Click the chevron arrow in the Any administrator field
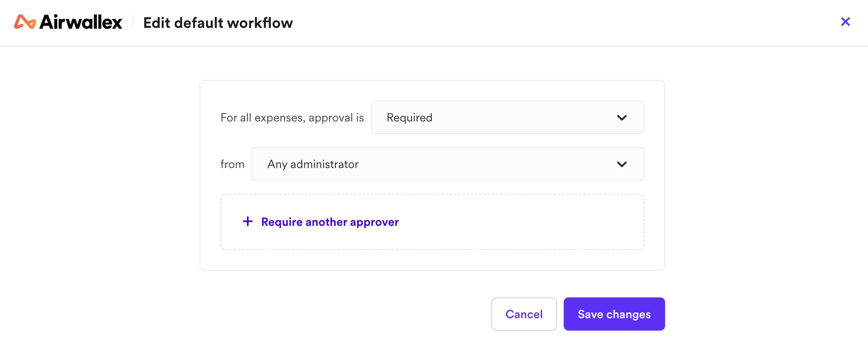Image resolution: width=868 pixels, height=361 pixels. click(621, 164)
